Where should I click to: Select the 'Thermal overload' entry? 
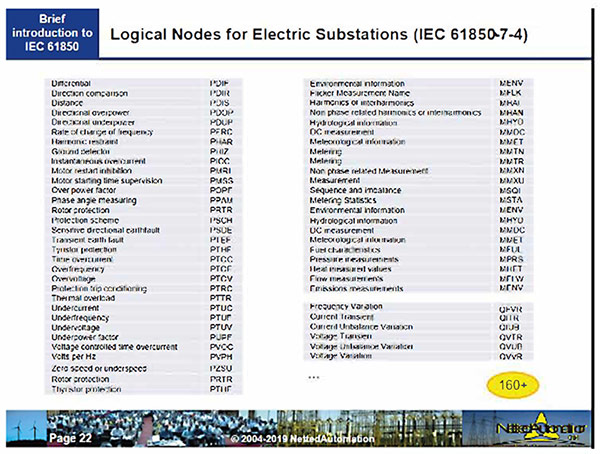[83, 298]
